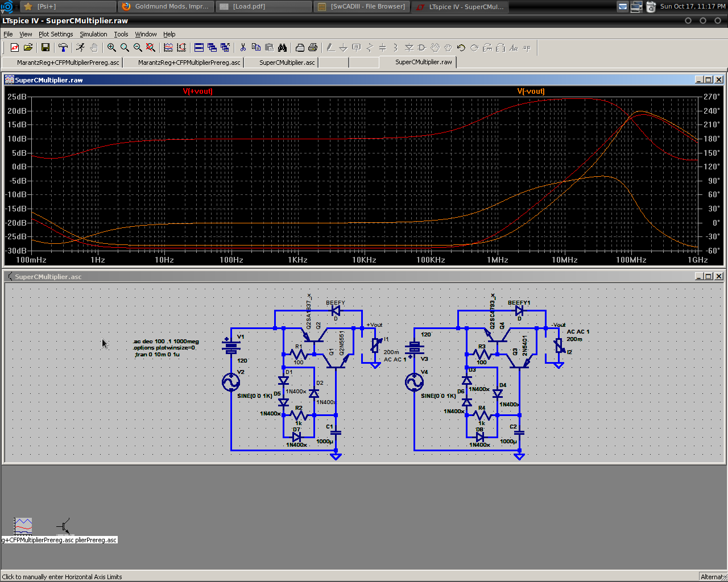Click the Close All Windows icon
This screenshot has height=582, width=728.
tap(225, 48)
